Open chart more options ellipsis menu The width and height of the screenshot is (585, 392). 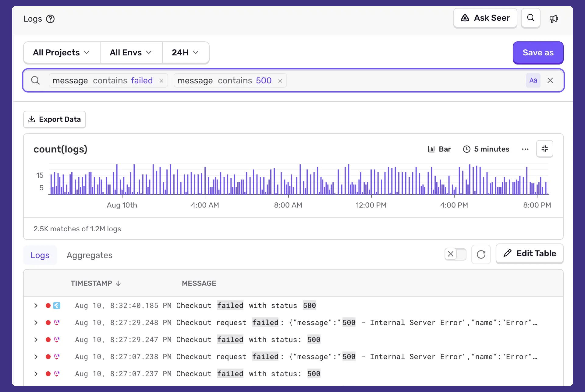pos(525,149)
